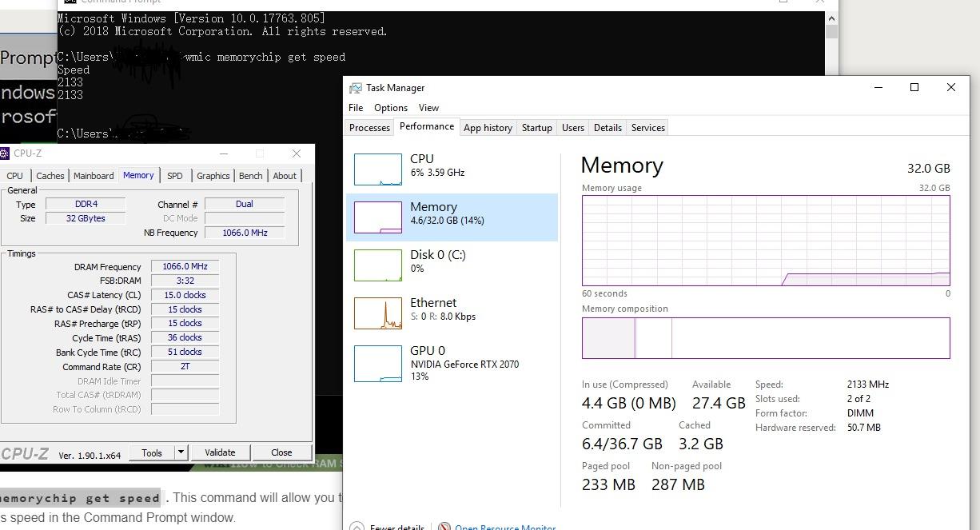
Task: Click the NB Frequency 1066.0 MHz value
Action: (245, 233)
